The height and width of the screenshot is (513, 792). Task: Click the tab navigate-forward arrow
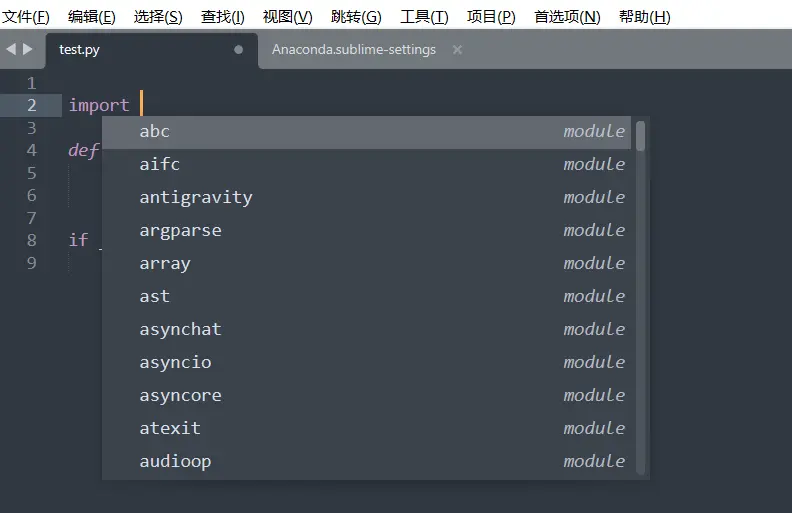pos(28,49)
